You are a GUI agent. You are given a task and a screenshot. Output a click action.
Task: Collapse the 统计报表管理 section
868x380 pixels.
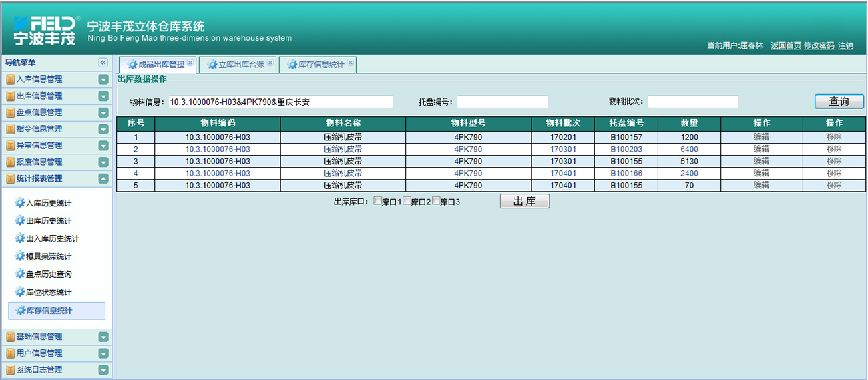[103, 178]
